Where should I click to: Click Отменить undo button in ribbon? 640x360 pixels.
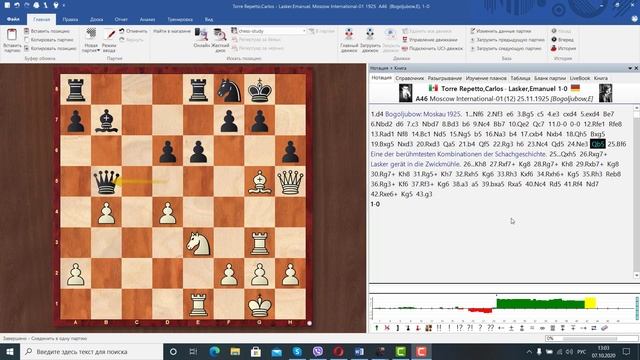133,31
